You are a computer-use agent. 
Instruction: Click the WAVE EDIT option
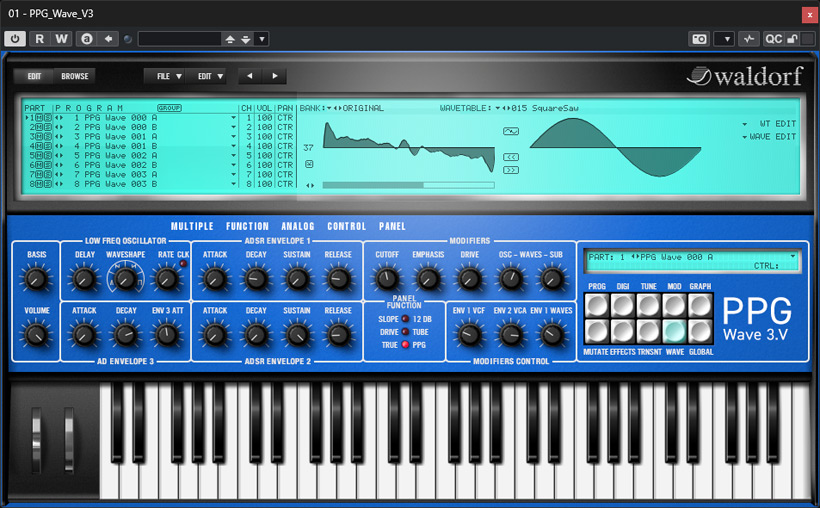[x=772, y=136]
